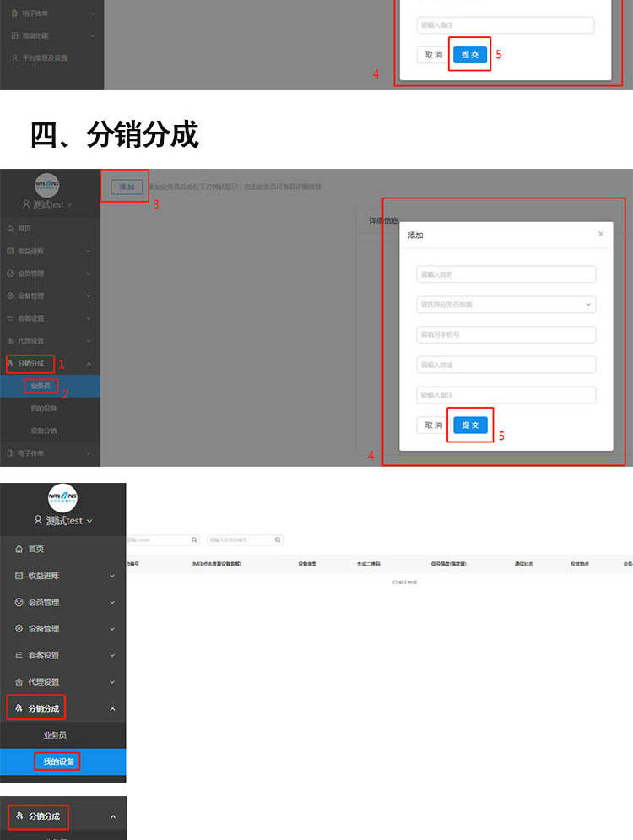This screenshot has height=840, width=633.
Task: Click second search magnifier icon in 我的设备 page
Action: pos(278,540)
